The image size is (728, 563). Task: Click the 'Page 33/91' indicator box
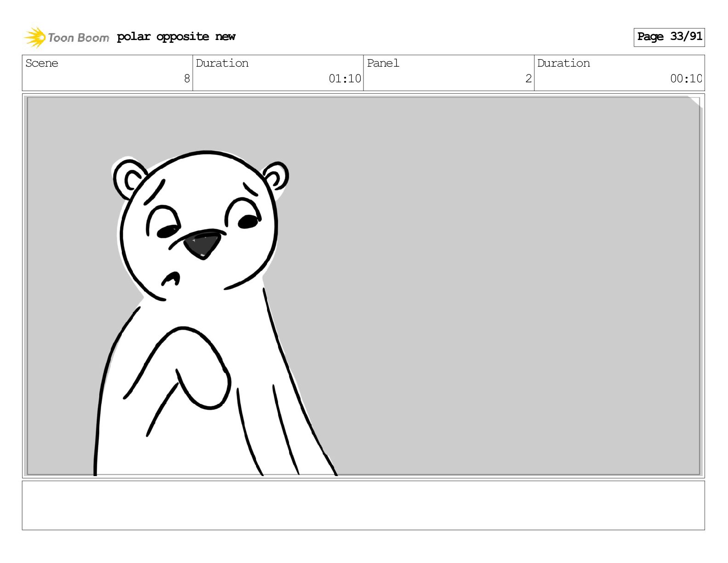(x=669, y=37)
